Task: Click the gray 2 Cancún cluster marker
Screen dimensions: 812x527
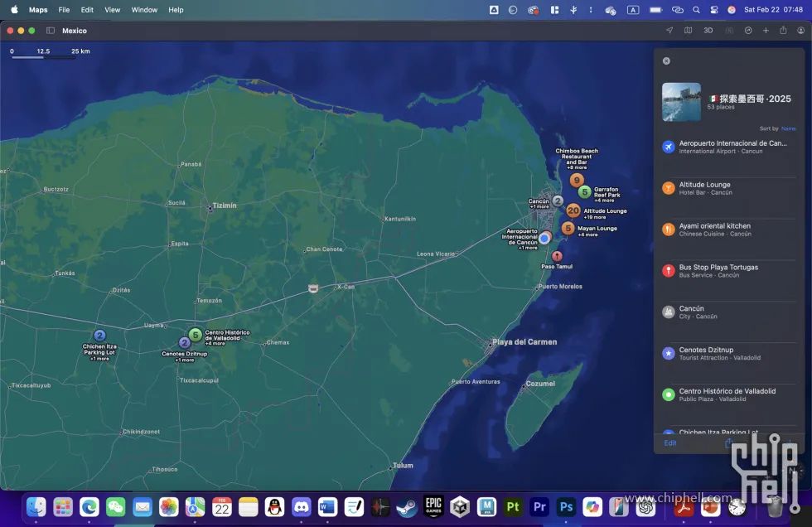Action: click(558, 201)
